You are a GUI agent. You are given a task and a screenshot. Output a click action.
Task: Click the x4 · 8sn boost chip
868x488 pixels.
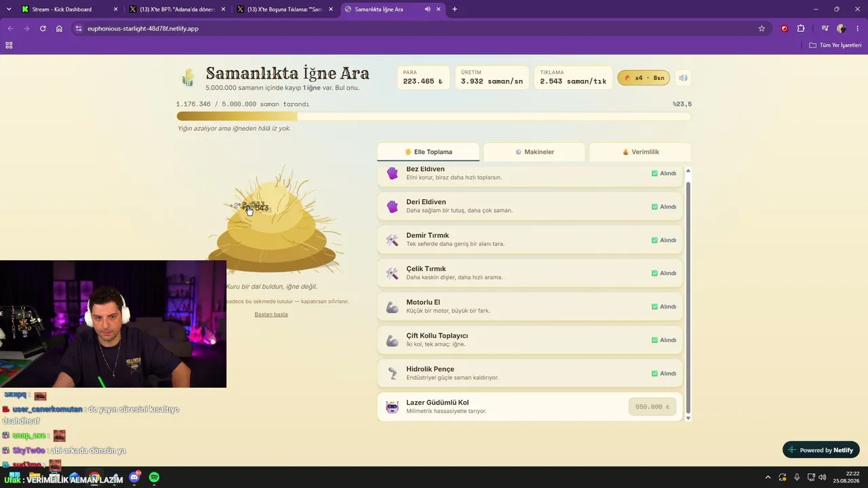coord(644,78)
